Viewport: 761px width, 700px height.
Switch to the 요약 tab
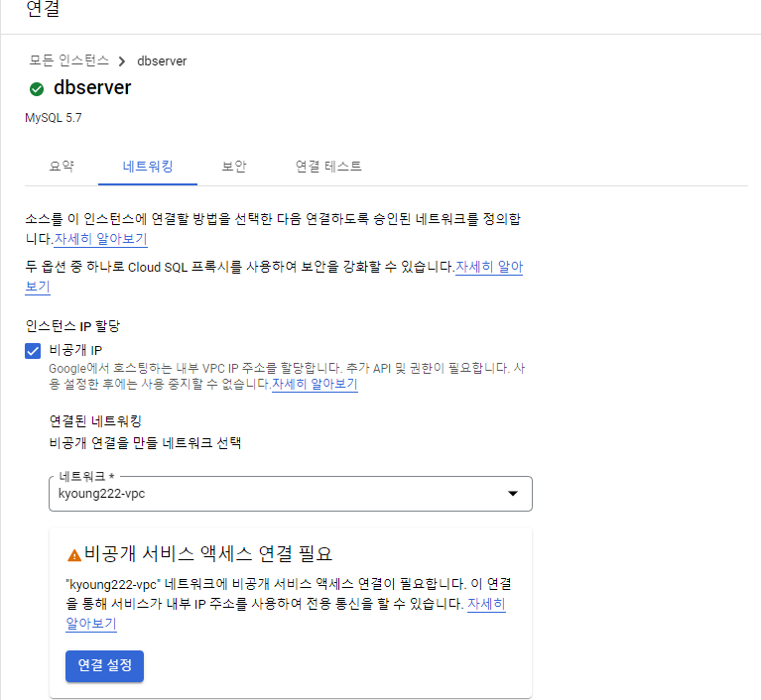tap(62, 167)
